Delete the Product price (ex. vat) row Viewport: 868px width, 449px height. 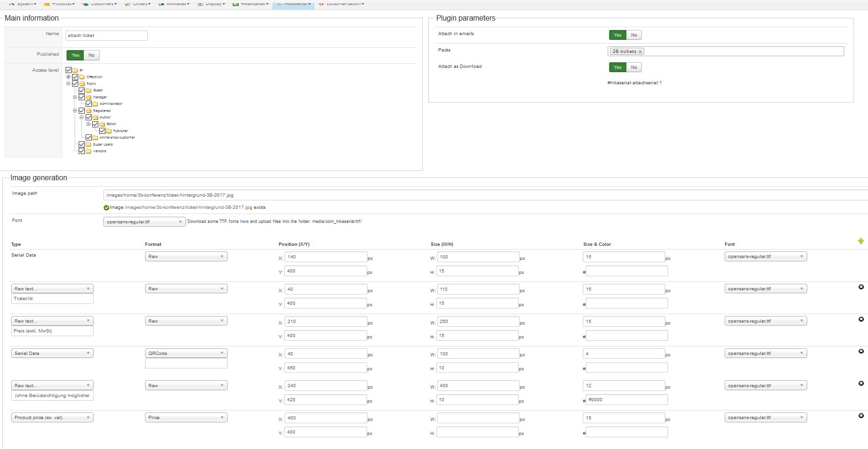coord(861,416)
